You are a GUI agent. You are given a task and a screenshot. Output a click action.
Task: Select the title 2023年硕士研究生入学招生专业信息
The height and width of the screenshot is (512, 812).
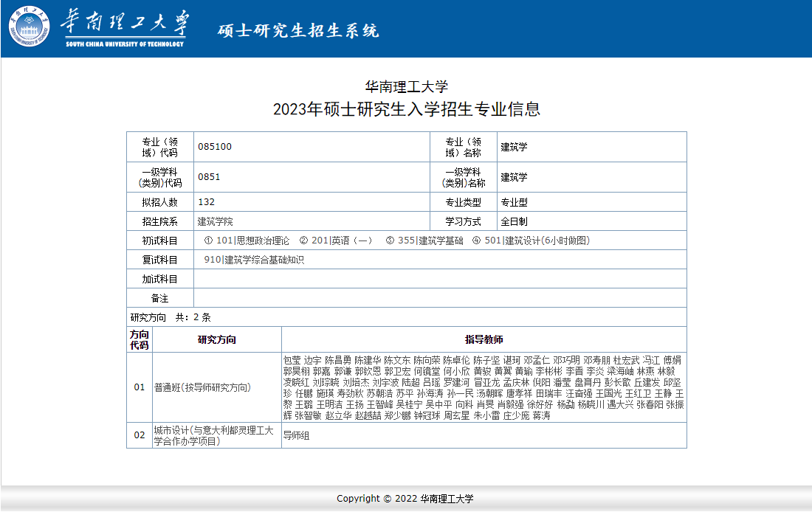[407, 109]
